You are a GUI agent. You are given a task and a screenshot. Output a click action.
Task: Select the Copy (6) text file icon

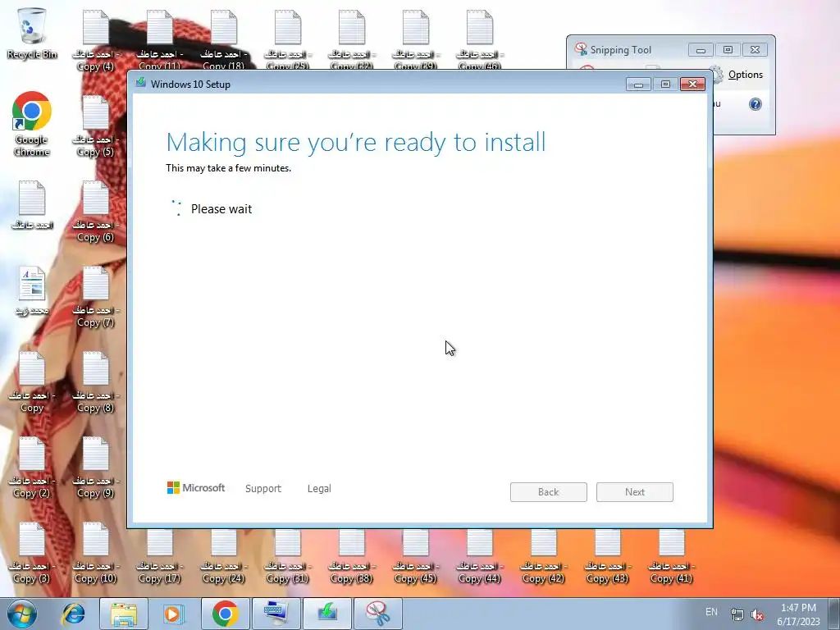tap(96, 211)
